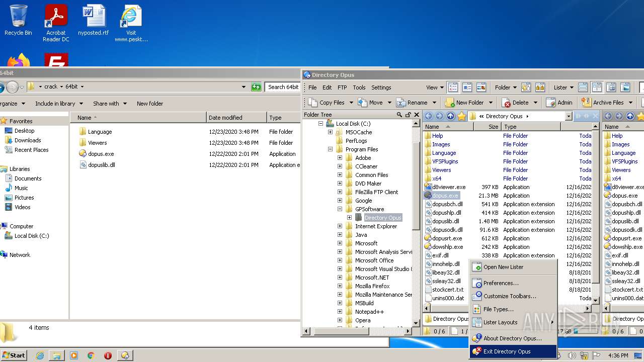Click Share with in Explorer toolbar
644x362 pixels.
coord(110,104)
